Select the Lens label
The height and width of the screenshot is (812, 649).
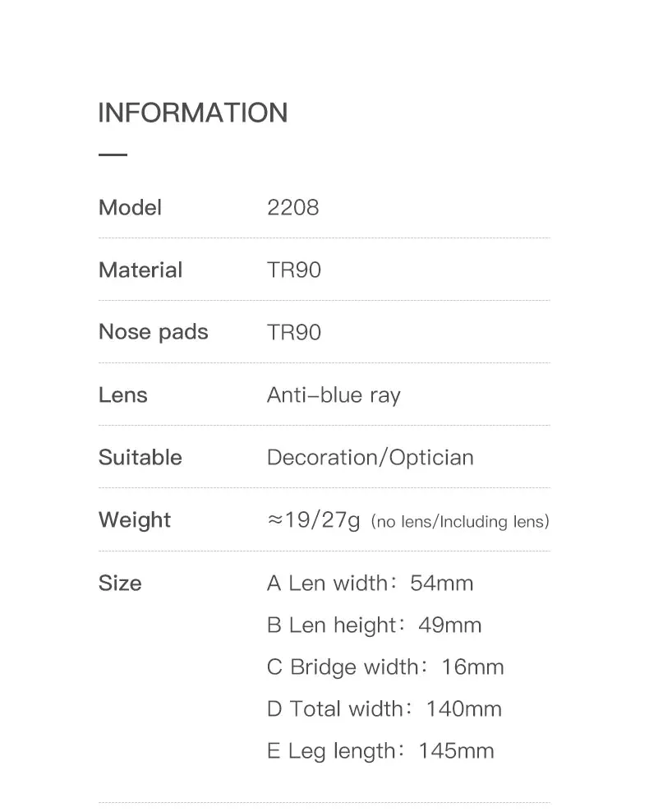click(123, 395)
